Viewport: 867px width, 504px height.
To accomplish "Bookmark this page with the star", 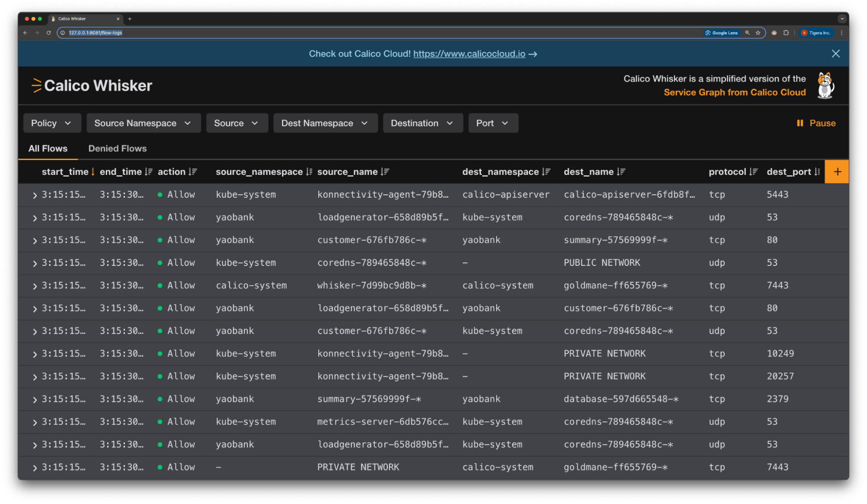I will pyautogui.click(x=758, y=33).
